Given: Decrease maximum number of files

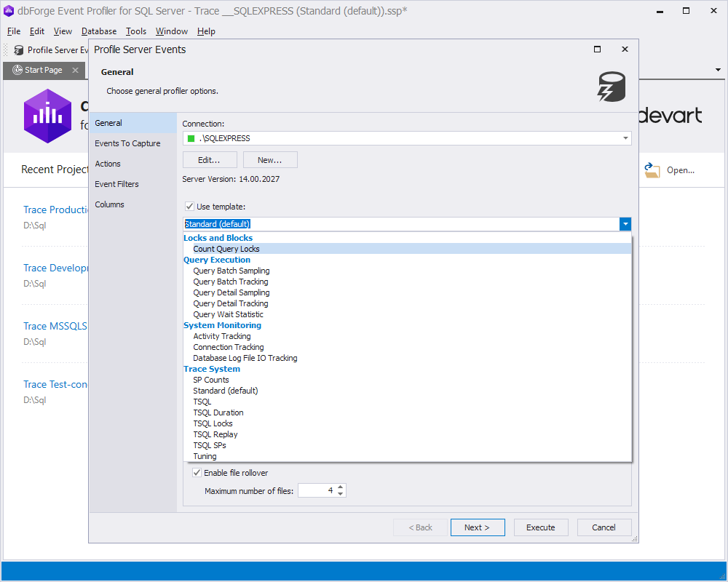Looking at the screenshot, I should click(x=340, y=494).
